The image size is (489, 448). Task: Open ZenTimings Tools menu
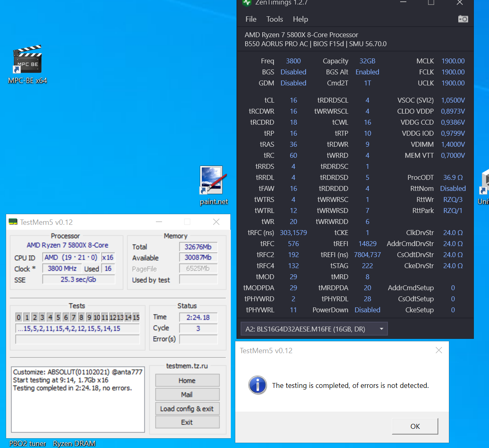point(275,19)
